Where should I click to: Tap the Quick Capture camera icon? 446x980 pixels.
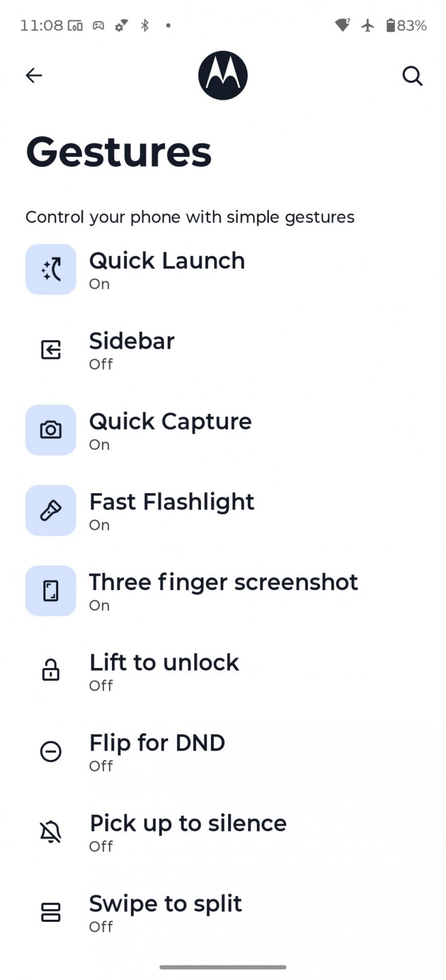point(51,430)
